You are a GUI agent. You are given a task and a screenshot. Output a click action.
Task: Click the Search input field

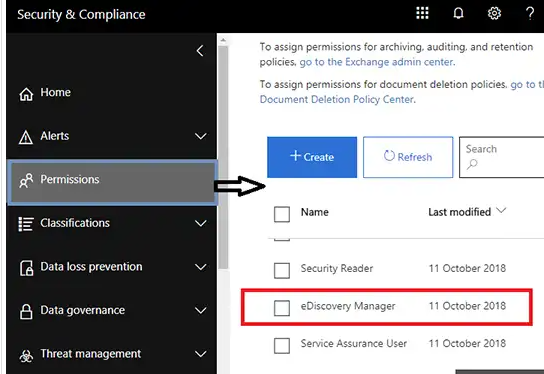[x=502, y=157]
